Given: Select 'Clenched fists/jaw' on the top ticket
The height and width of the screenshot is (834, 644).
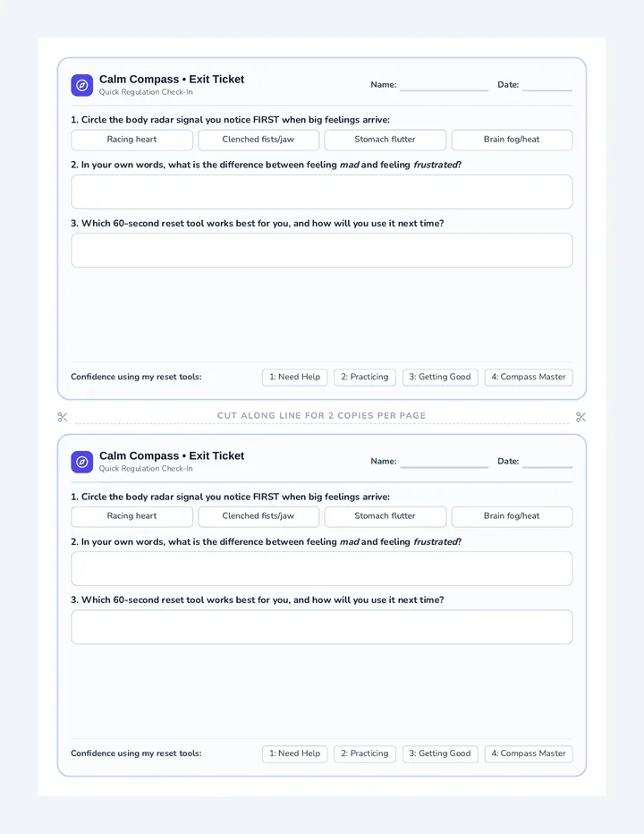Looking at the screenshot, I should coord(258,140).
